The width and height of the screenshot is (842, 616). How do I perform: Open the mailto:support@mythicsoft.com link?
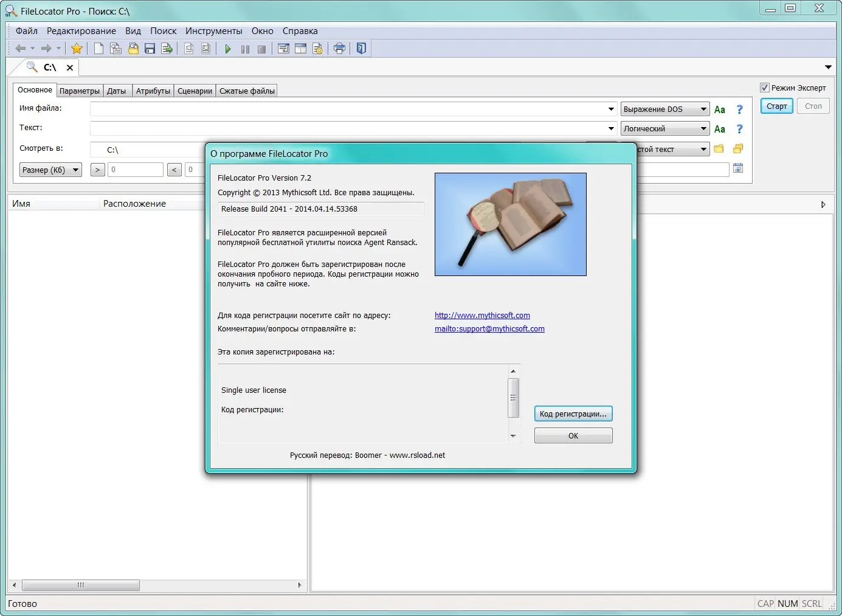489,328
